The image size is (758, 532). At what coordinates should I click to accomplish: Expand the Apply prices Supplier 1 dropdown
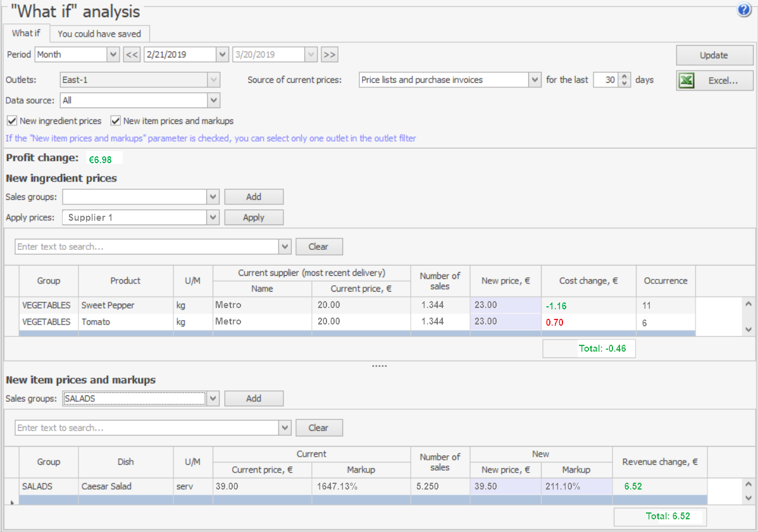(213, 217)
